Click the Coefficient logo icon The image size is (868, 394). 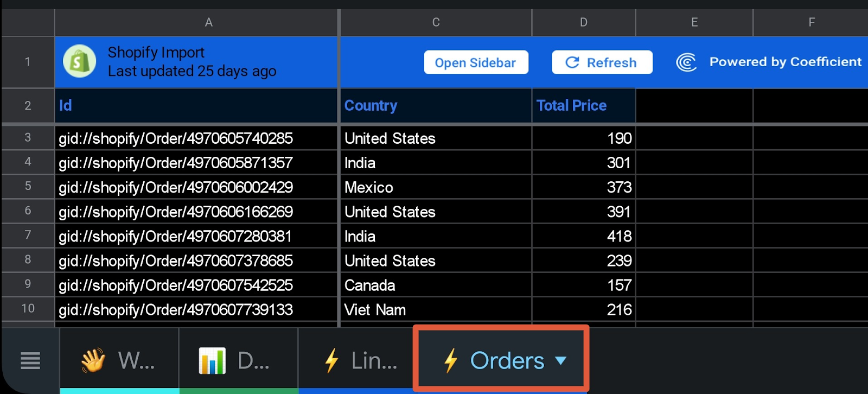point(686,62)
